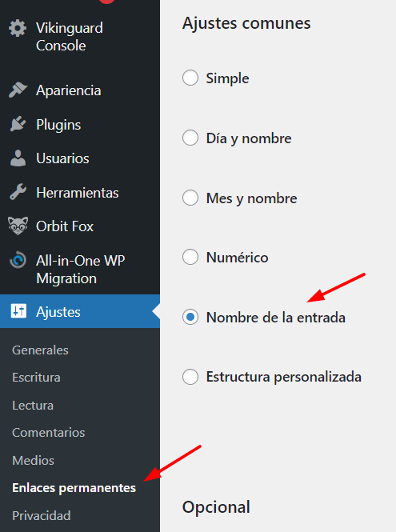Click the Ajustes sliders icon
The image size is (396, 532).
[18, 311]
